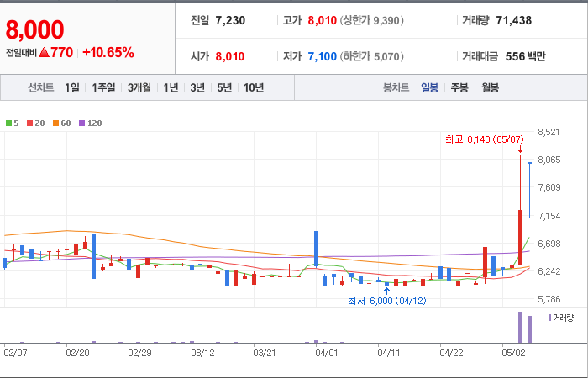Click the 선차트 label
588x378 pixels.
[41, 87]
